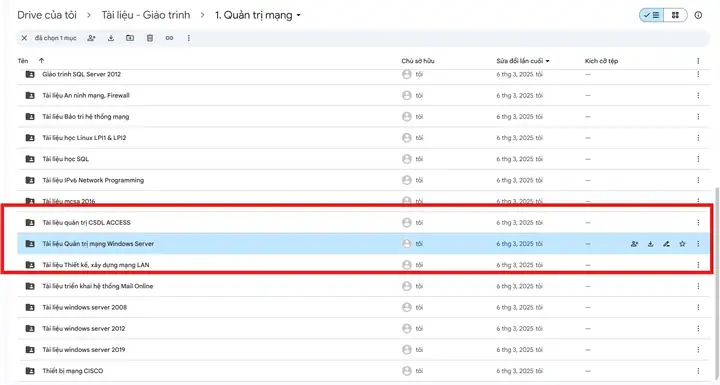720x385 pixels.
Task: Select folder 'Tài liệu Bảo trì hệ thống mạng'
Action: pos(363,117)
